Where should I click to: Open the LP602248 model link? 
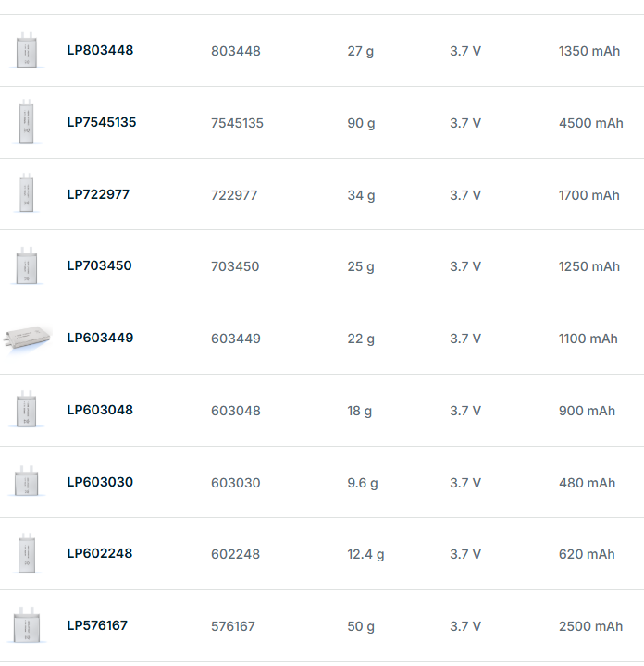click(99, 553)
